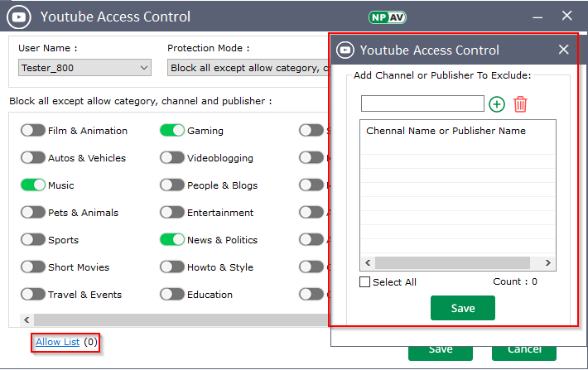Screen dimensions: 588x370
Task: Open the User Name dropdown
Action: (84, 68)
